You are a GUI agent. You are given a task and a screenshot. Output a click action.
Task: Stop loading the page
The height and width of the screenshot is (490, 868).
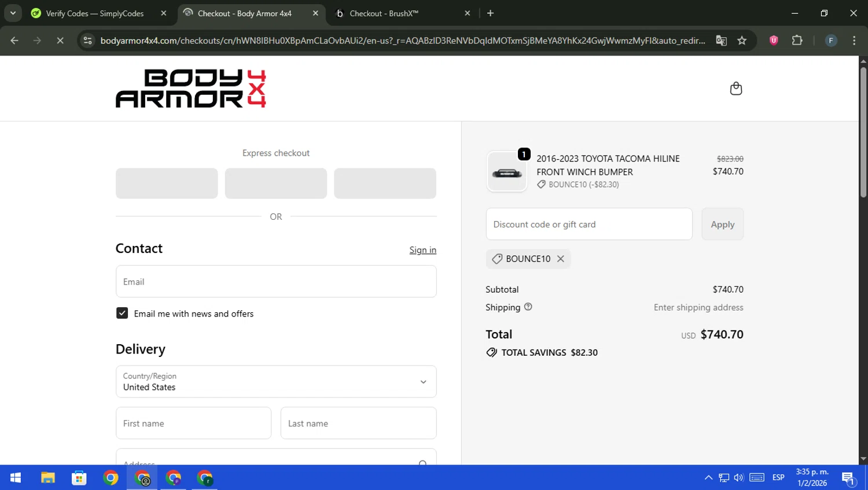60,40
